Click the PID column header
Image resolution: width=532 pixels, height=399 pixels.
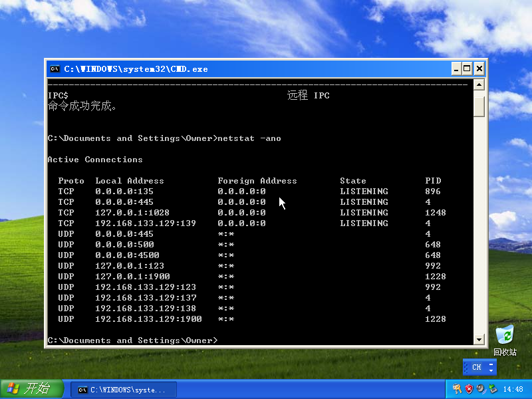click(x=434, y=181)
